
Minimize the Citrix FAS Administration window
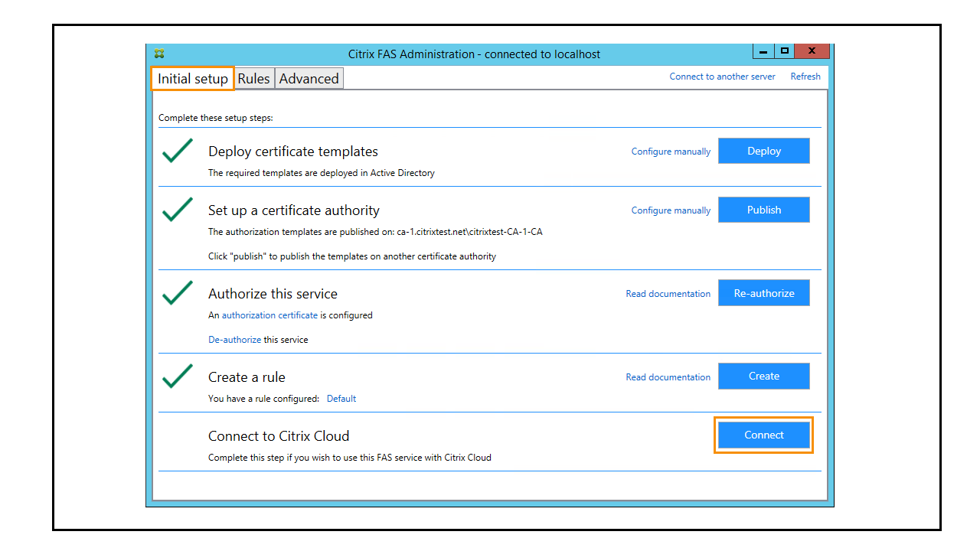(x=763, y=51)
